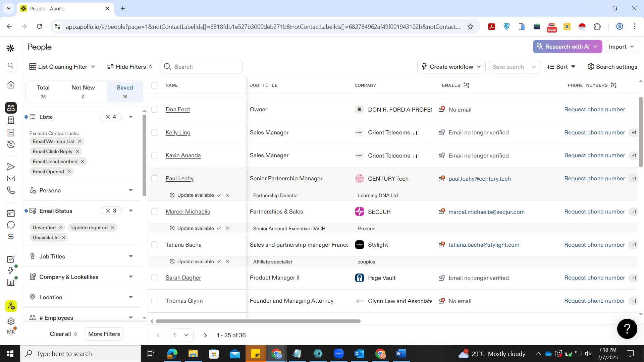644x362 pixels.
Task: Click the More Filters button
Action: click(104, 334)
